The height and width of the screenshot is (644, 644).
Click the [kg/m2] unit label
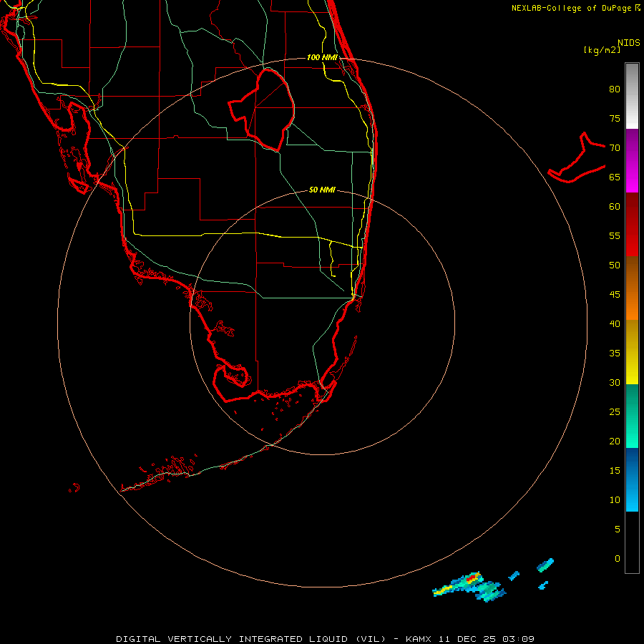(602, 50)
